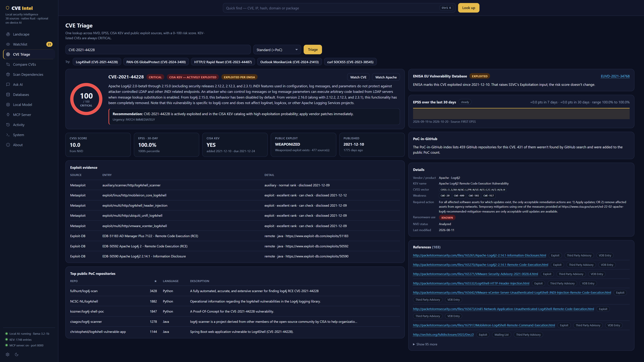Open the Watchlist menu item
Image resolution: width=644 pixels, height=362 pixels.
(29, 44)
